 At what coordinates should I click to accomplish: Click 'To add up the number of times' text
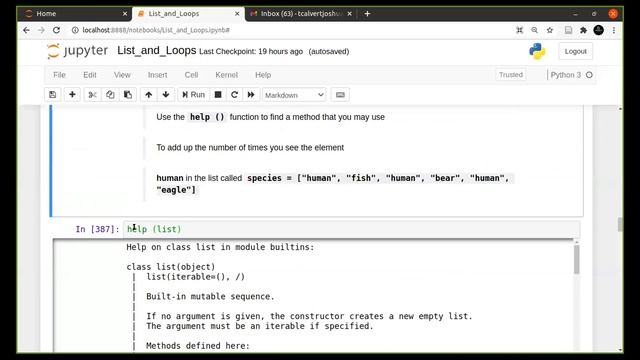point(250,147)
